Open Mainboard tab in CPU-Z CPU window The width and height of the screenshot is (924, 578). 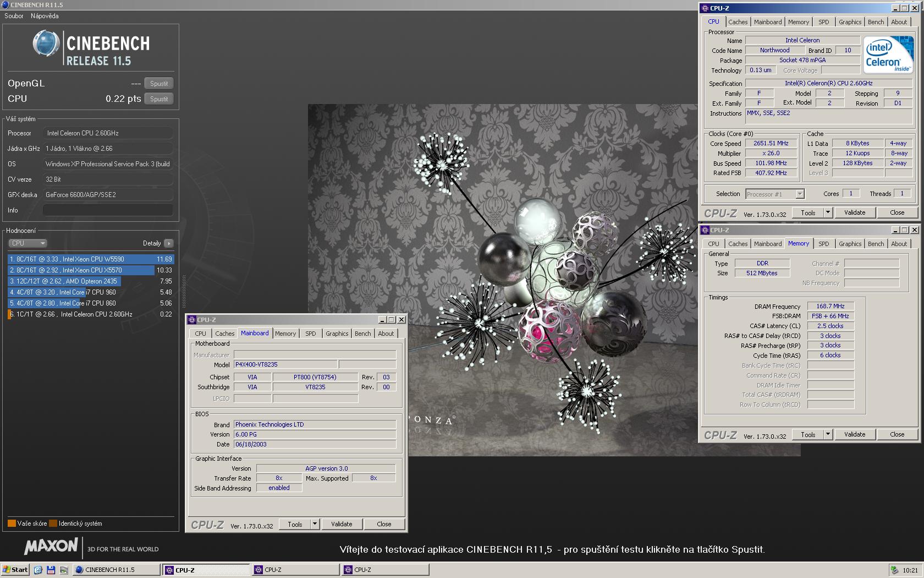click(768, 22)
